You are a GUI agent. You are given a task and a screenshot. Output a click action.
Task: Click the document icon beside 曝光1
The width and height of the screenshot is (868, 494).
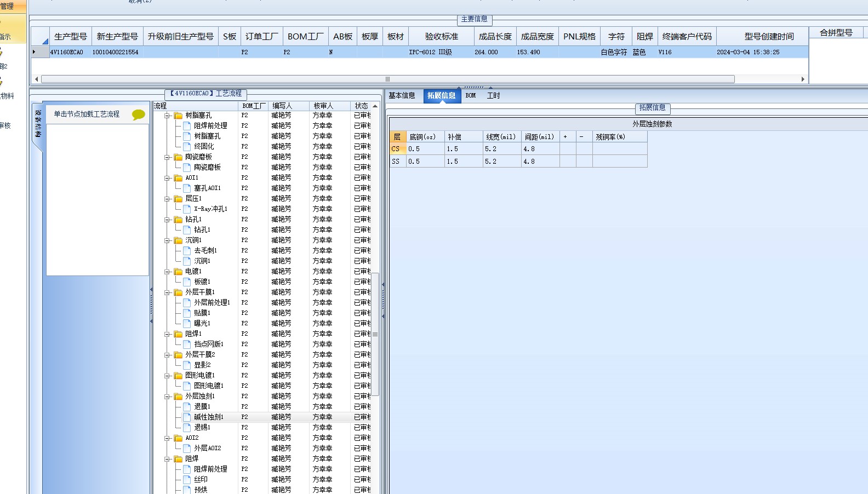(x=187, y=324)
